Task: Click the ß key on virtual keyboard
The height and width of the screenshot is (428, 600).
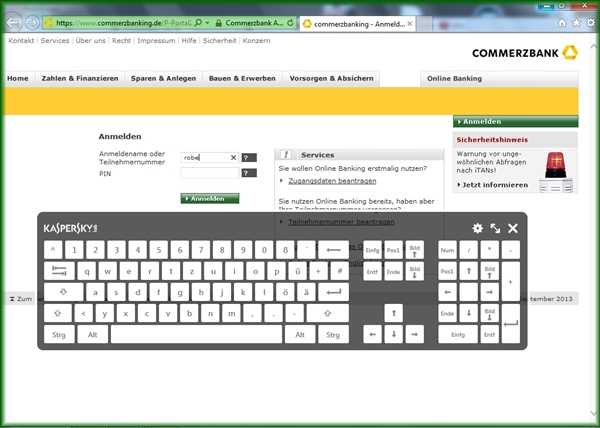Action: pyautogui.click(x=285, y=250)
